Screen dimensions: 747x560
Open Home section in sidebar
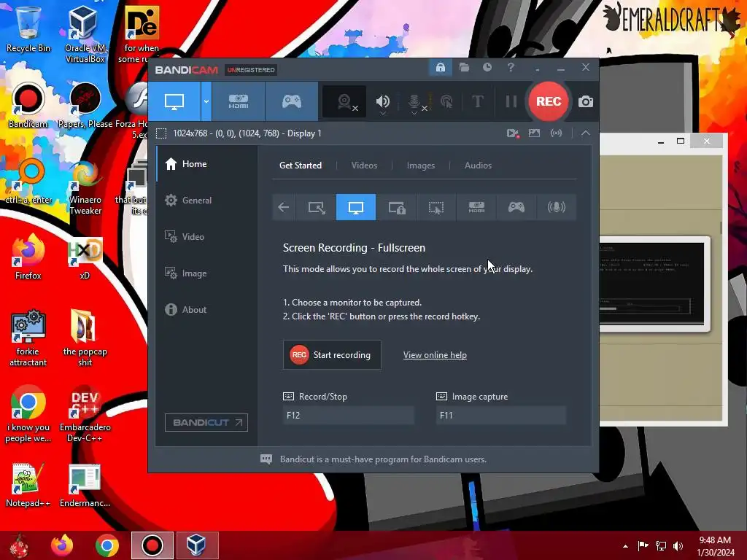point(206,164)
